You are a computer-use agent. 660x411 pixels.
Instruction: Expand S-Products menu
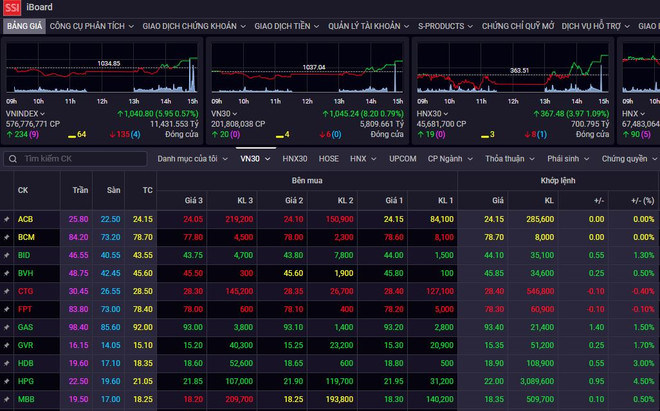coord(445,26)
